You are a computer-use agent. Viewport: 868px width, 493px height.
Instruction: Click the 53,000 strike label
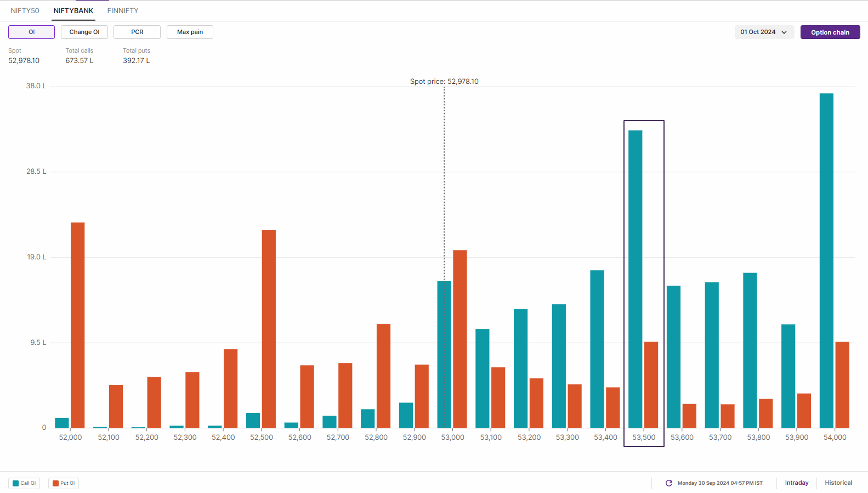pyautogui.click(x=452, y=437)
